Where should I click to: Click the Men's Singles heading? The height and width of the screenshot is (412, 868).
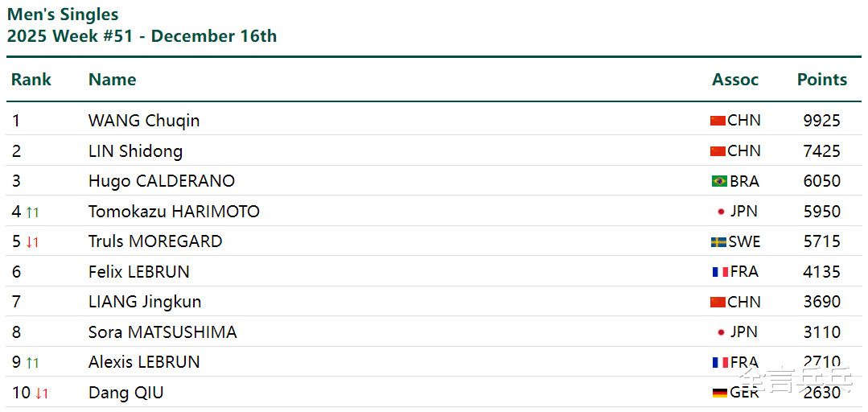pos(63,14)
